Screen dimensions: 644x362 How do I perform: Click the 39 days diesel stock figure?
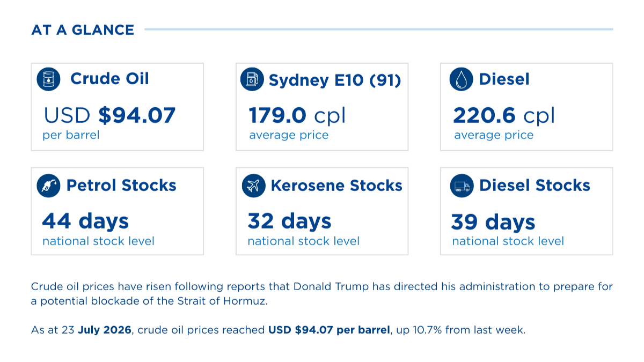(x=493, y=221)
